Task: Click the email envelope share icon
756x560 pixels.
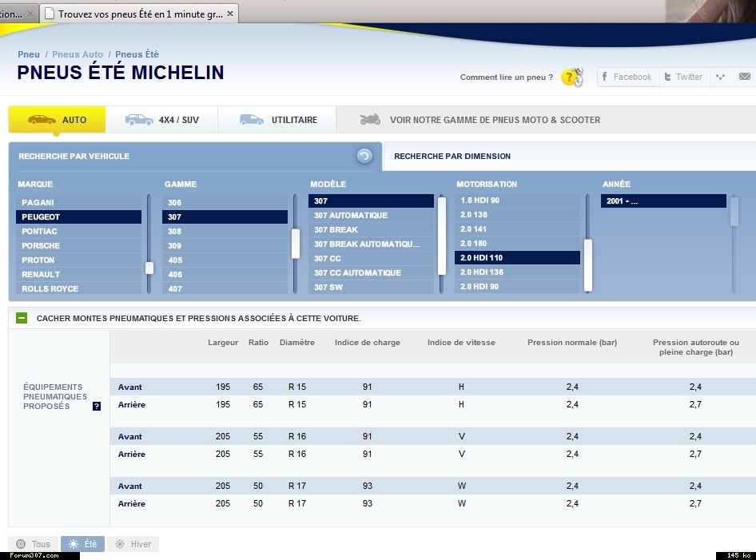Action: coord(745,77)
